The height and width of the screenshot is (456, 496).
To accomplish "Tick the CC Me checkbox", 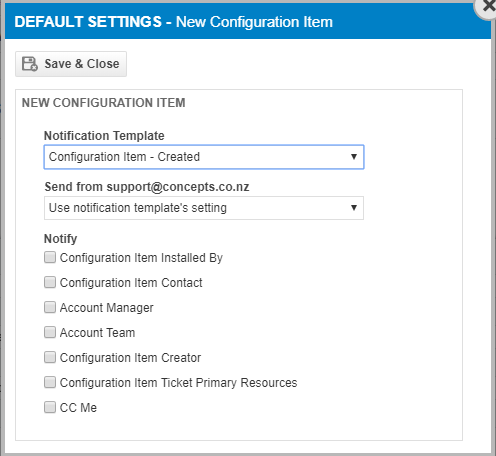I will [x=50, y=407].
